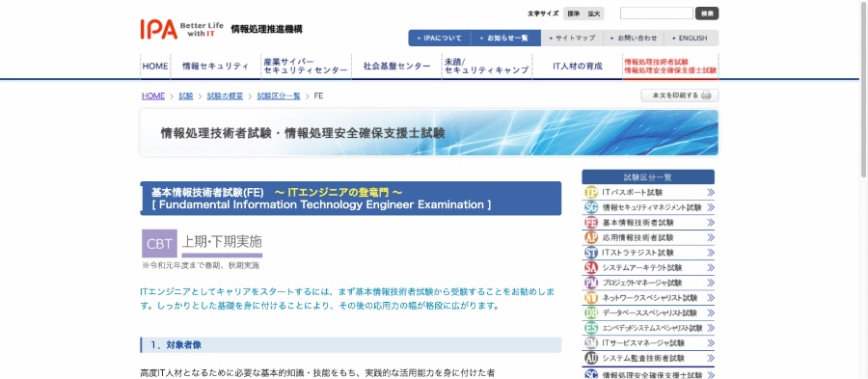This screenshot has width=868, height=379.
Task: Click chevron arrow beside システム監査技術者試験
Action: click(710, 358)
